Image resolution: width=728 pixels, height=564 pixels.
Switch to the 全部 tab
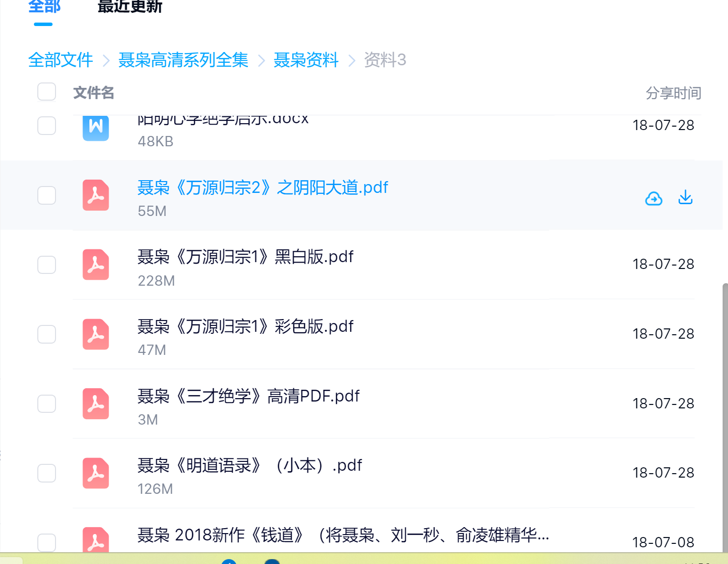[44, 7]
